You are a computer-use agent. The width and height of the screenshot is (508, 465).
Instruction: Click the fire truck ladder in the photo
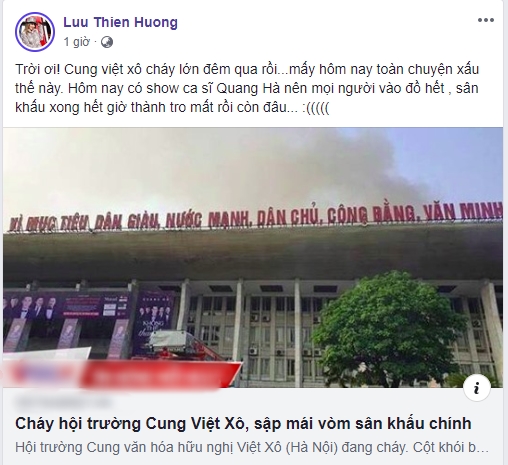pos(187,347)
